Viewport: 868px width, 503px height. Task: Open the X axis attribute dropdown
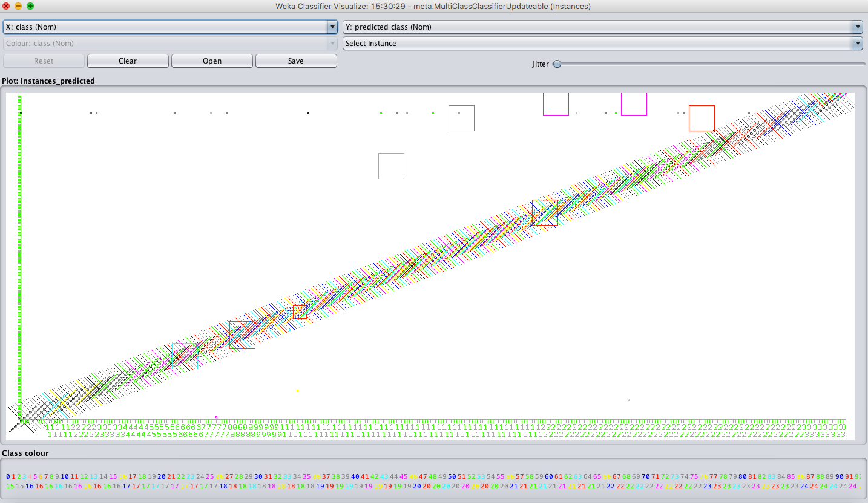[x=170, y=27]
